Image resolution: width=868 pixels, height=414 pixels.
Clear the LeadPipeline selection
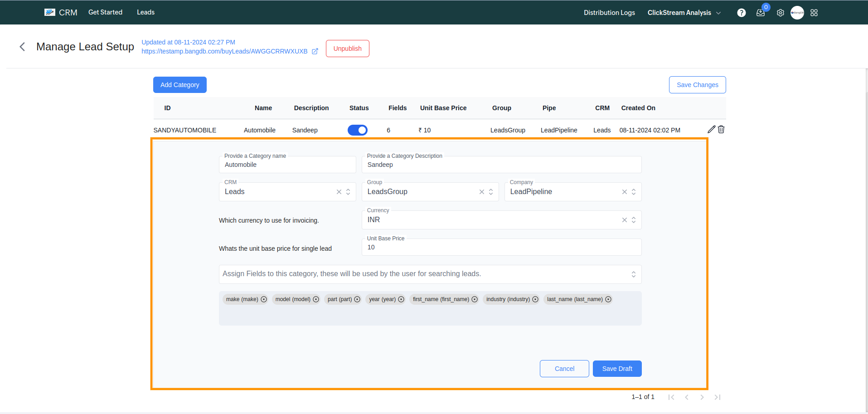[625, 192]
